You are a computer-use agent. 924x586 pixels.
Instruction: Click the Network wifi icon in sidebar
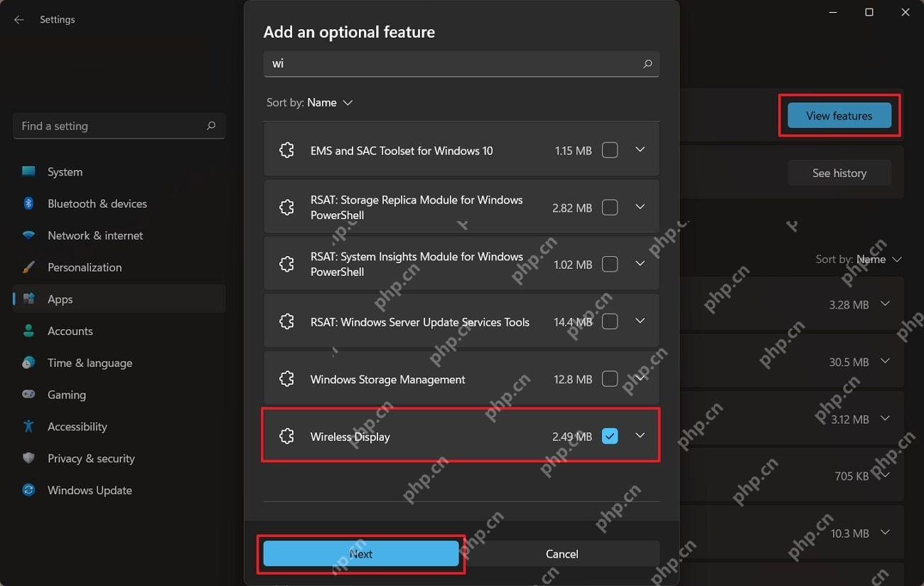(x=28, y=235)
